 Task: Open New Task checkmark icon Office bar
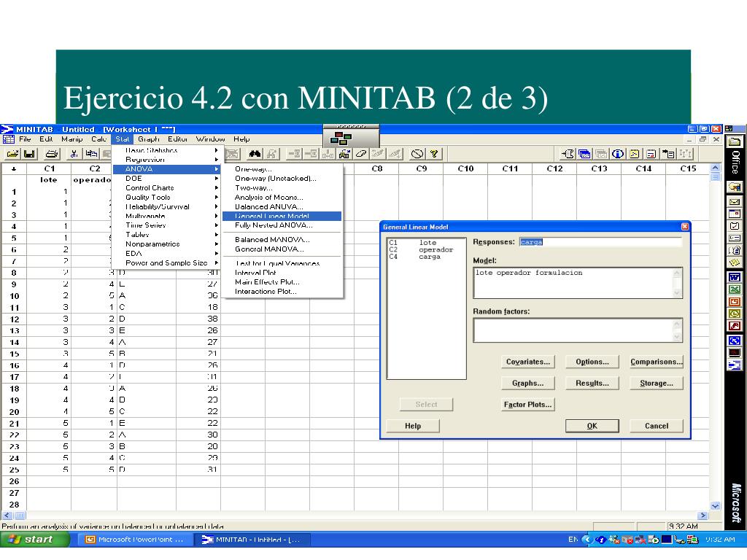(735, 226)
